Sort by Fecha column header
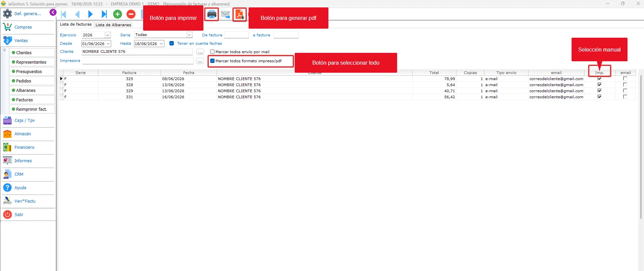 click(189, 73)
